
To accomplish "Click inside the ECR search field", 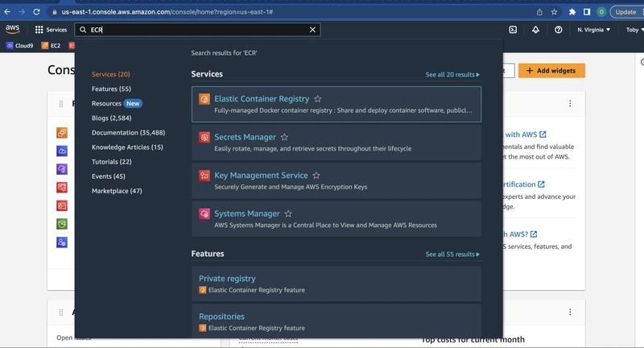I will point(197,30).
